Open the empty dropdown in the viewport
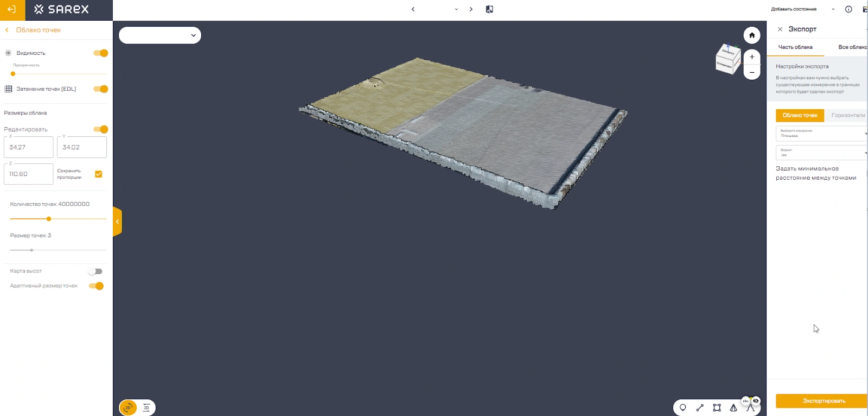This screenshot has width=868, height=416. [x=160, y=35]
